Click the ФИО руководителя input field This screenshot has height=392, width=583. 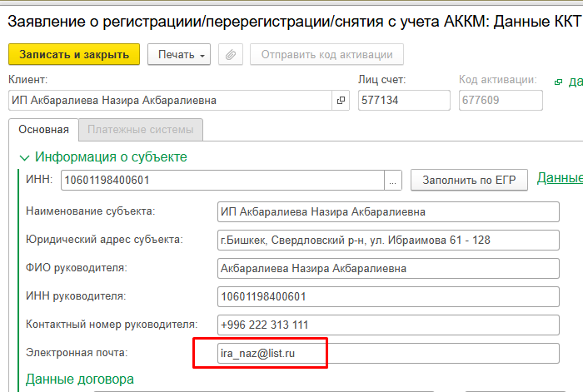click(x=388, y=268)
